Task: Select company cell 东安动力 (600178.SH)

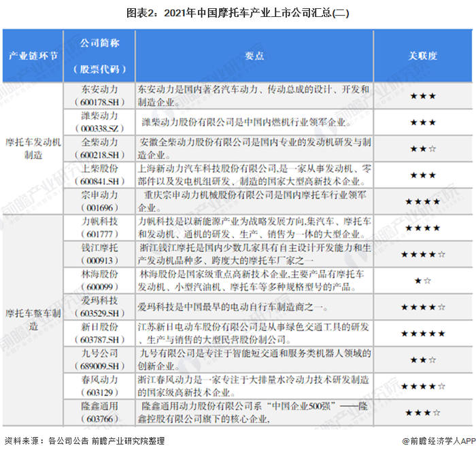Action: tap(99, 96)
